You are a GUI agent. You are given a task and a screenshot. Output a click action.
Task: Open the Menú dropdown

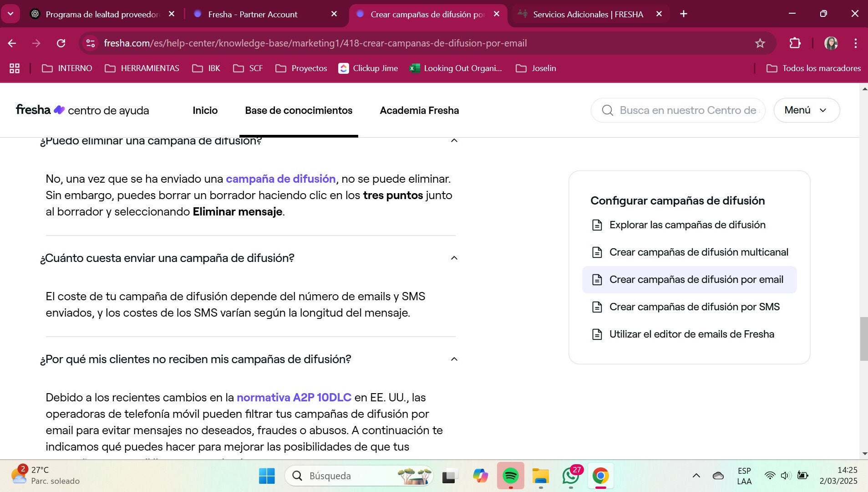[806, 110]
